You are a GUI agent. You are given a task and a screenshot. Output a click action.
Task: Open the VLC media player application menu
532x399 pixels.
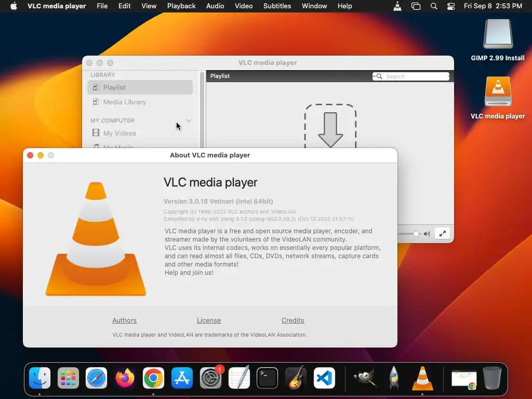(x=57, y=6)
